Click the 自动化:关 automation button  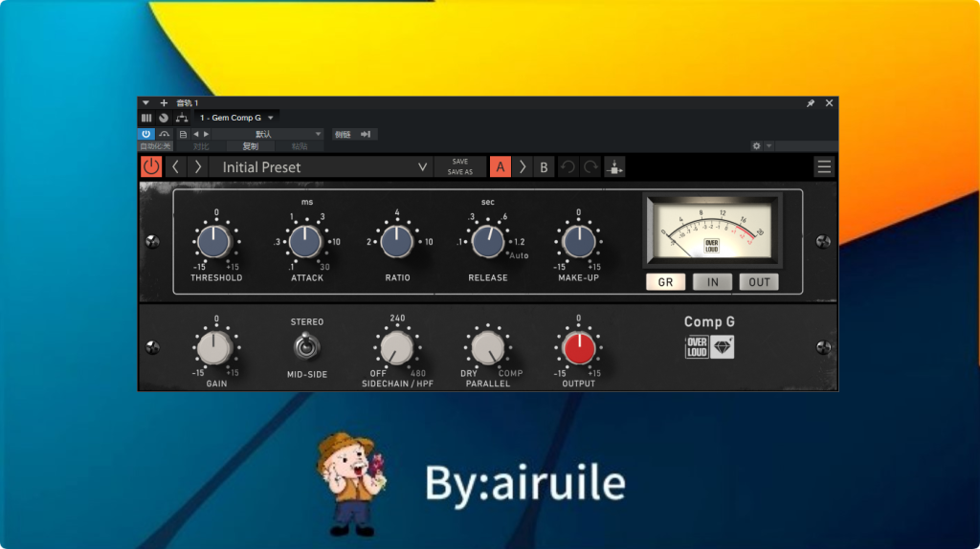pyautogui.click(x=155, y=146)
